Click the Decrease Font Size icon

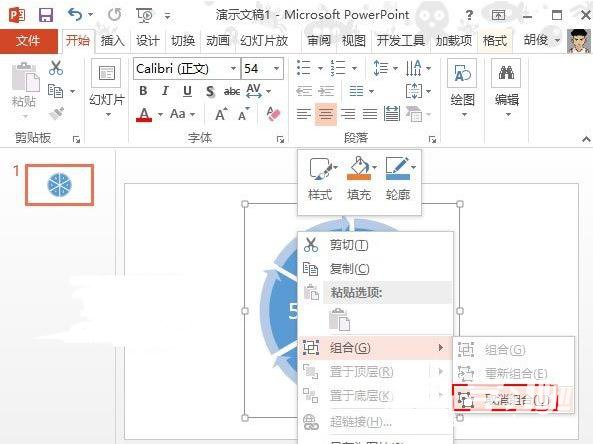tap(244, 114)
